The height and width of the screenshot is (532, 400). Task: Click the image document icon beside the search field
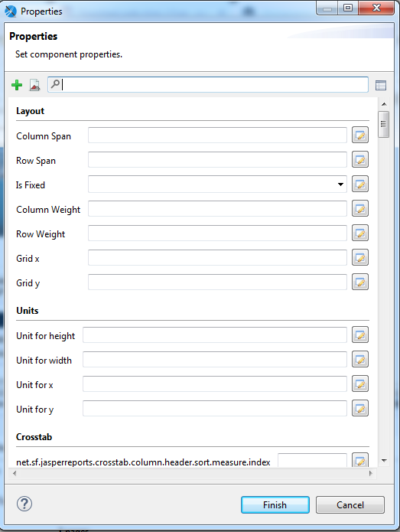point(34,85)
